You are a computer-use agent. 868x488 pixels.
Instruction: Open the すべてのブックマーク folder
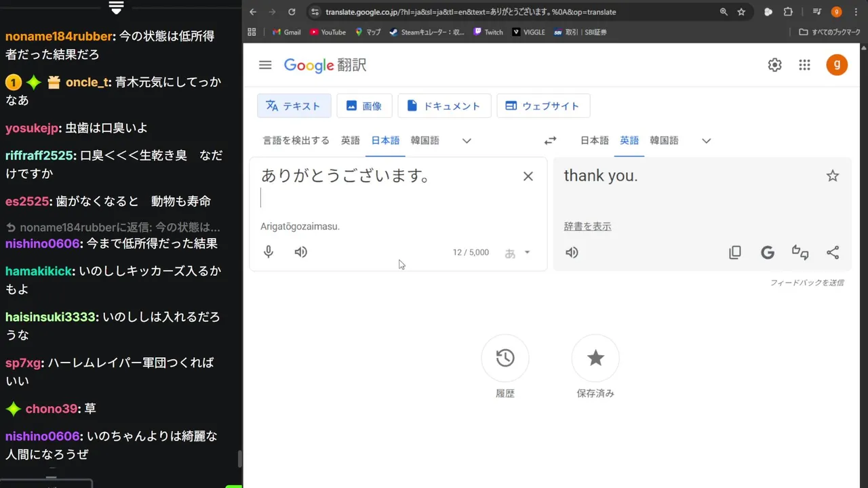tap(830, 32)
